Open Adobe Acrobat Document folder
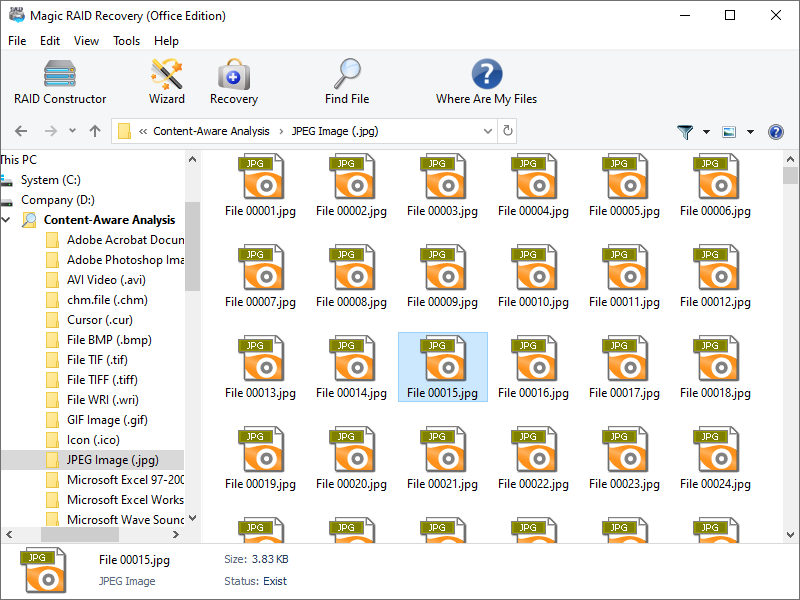The height and width of the screenshot is (600, 800). 115,240
